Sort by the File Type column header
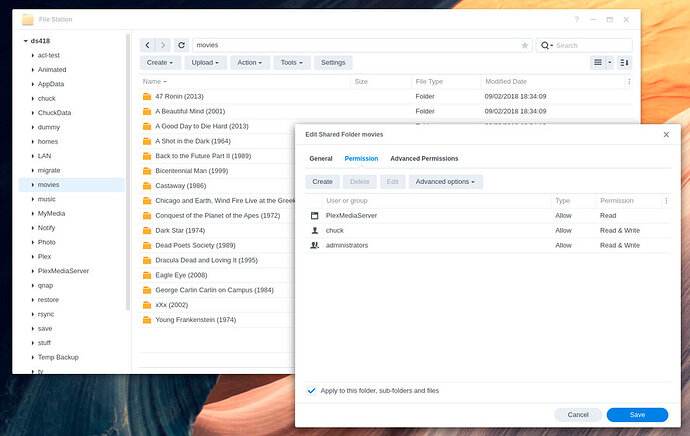This screenshot has width=690, height=436. point(446,81)
